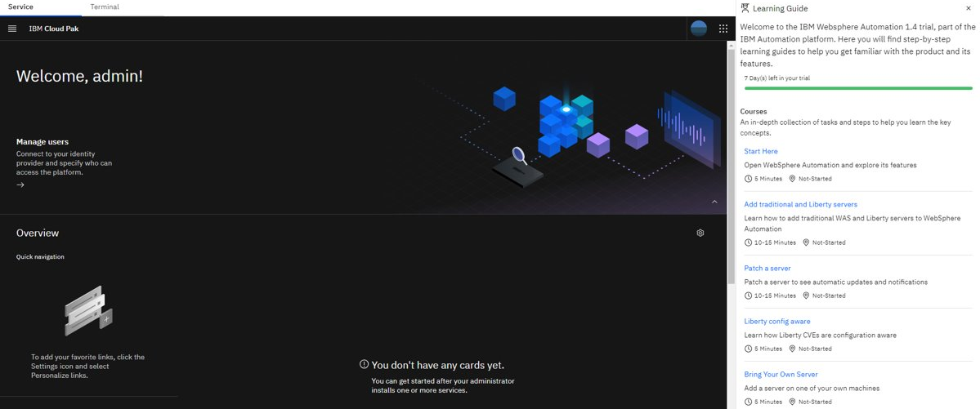Screen dimensions: 980x409
Task: Click the IBM Cloud Pak title
Action: coord(54,29)
